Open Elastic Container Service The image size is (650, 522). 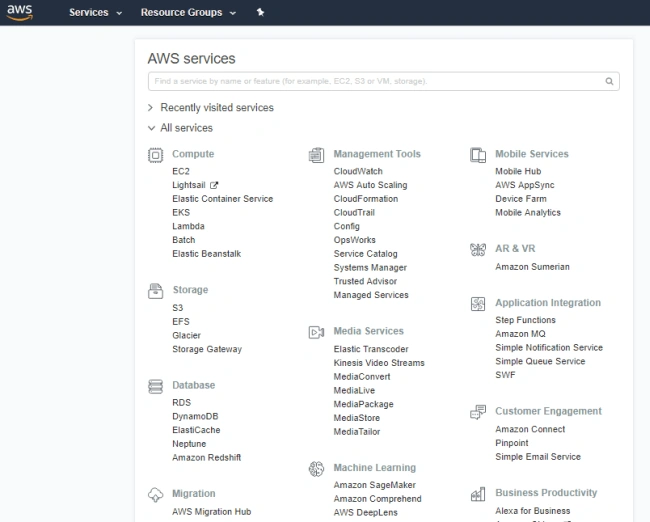click(223, 199)
